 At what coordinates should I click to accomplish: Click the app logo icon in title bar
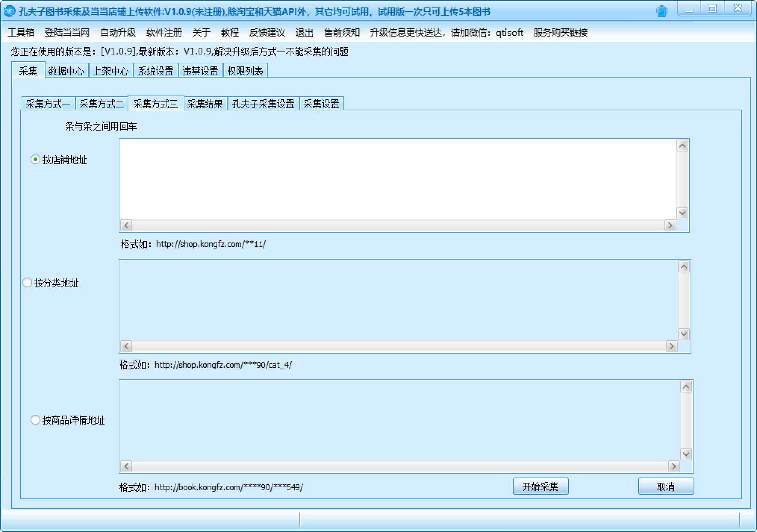click(x=9, y=12)
